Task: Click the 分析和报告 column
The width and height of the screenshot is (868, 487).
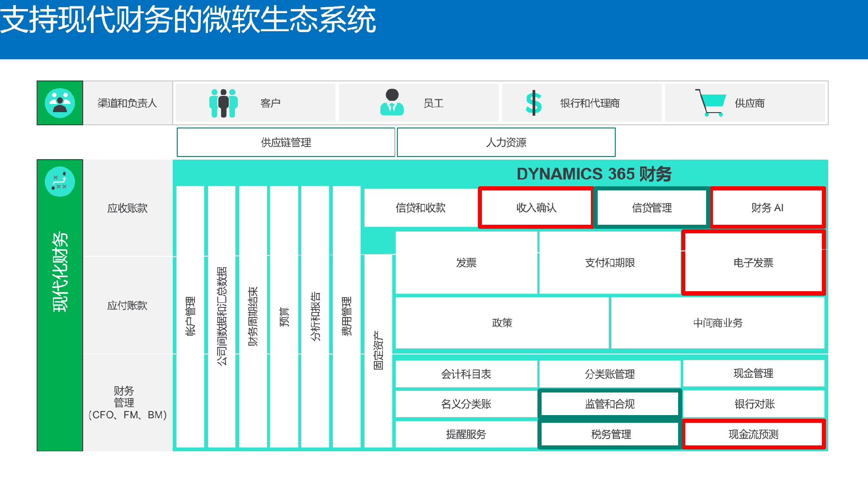Action: coord(315,317)
